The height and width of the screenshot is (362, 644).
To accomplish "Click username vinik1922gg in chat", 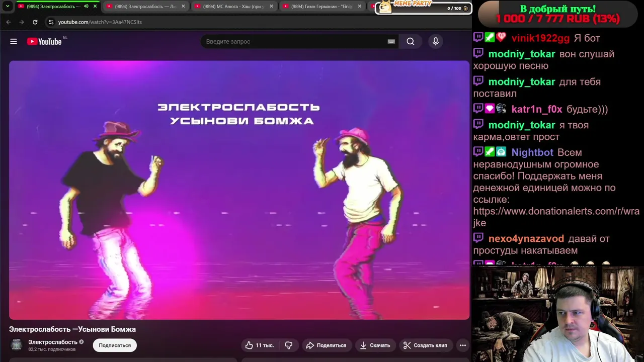I will (x=540, y=38).
